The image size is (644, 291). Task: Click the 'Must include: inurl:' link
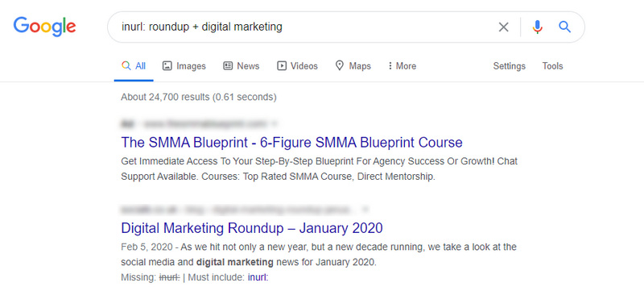click(258, 277)
